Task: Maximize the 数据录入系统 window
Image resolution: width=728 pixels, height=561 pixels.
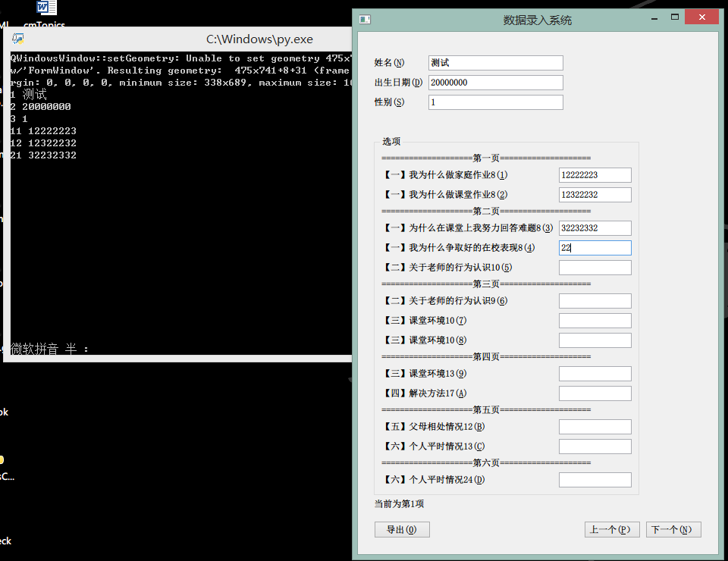Action: [673, 18]
